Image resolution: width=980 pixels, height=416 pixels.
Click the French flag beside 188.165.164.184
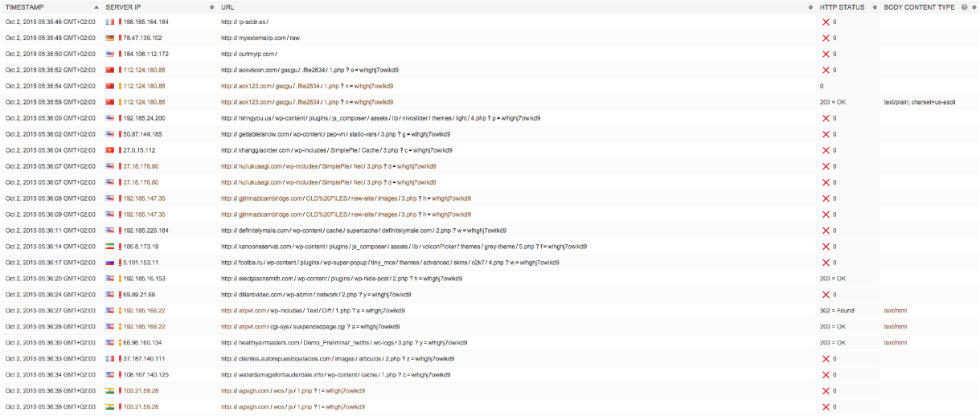click(110, 22)
